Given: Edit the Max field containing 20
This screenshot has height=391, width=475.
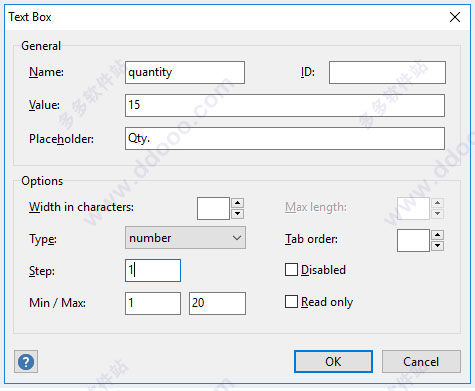Looking at the screenshot, I should (217, 303).
